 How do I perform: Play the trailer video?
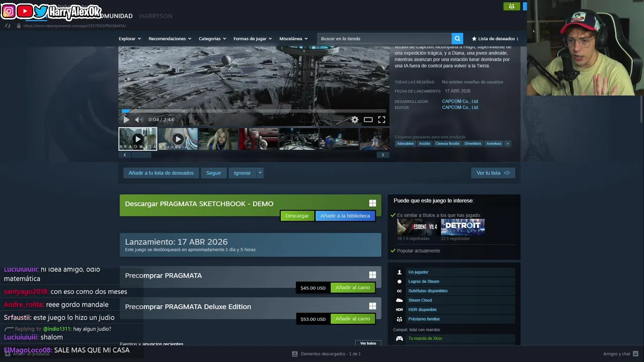126,120
